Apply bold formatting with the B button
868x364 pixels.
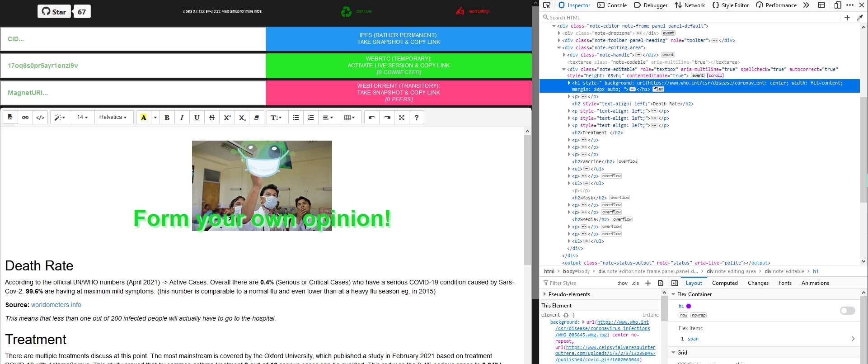pos(167,118)
